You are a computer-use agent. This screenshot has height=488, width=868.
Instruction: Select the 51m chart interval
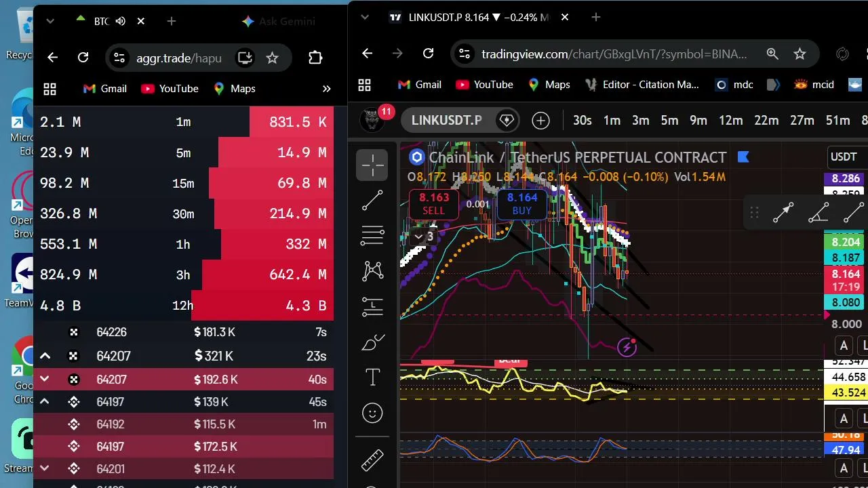tap(837, 121)
